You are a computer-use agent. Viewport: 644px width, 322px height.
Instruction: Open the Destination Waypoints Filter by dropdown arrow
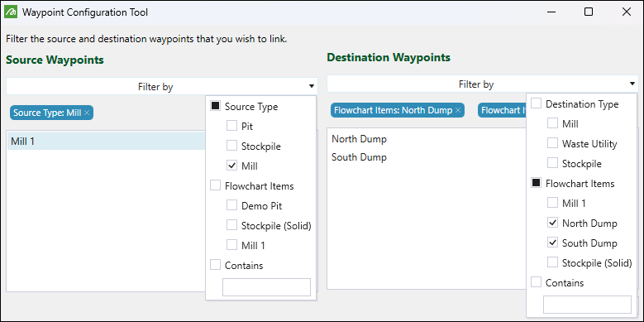pos(632,84)
